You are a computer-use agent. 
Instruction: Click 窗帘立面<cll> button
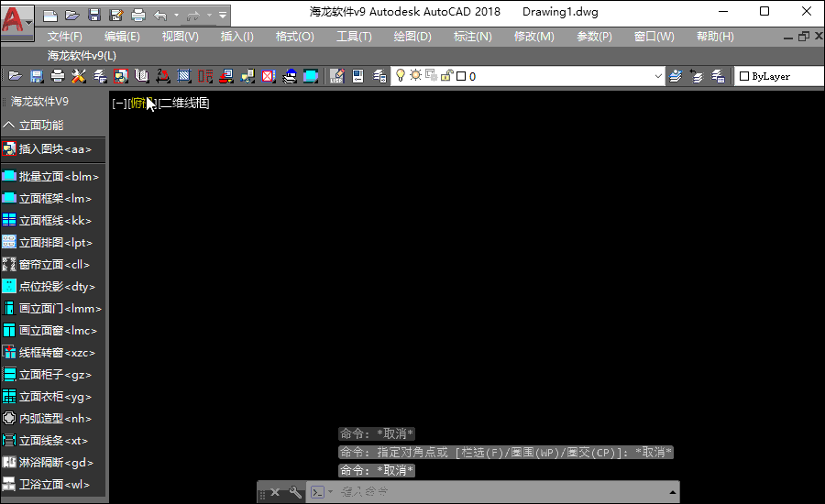click(52, 265)
